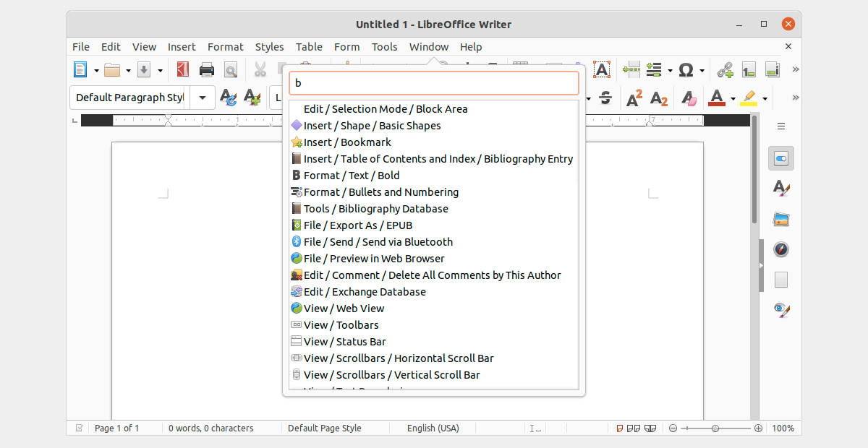Apply superscript formatting
Viewport: 868px width, 448px height.
[634, 98]
